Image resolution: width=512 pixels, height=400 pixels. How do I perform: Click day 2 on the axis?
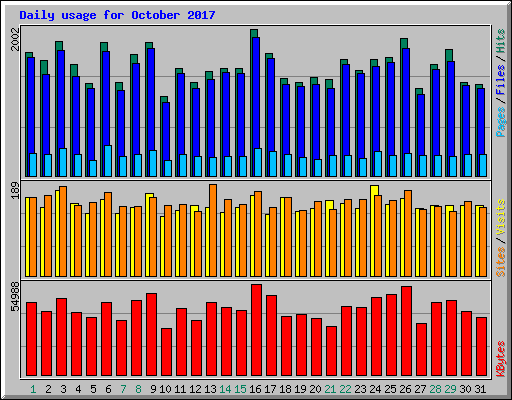coord(48,389)
